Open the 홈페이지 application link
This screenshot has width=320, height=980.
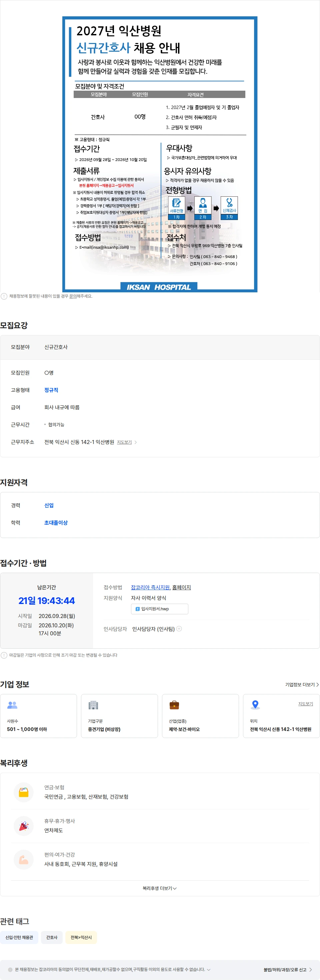tap(181, 587)
